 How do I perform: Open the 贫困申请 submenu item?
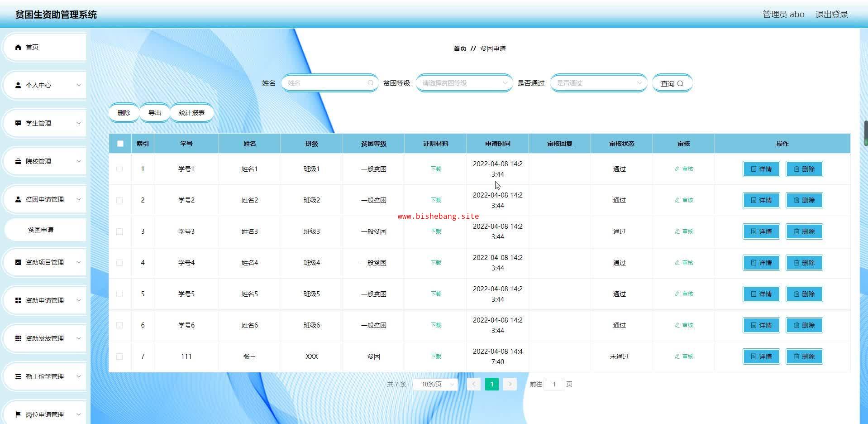pyautogui.click(x=41, y=230)
